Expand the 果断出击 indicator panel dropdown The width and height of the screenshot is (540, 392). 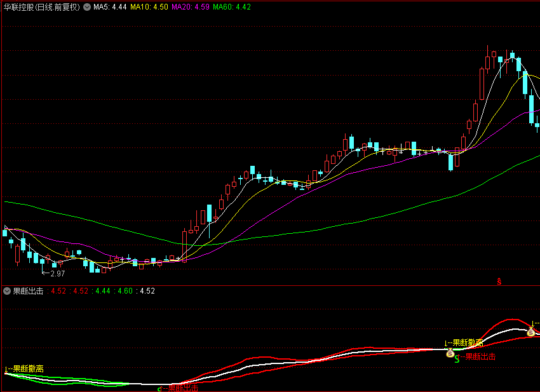click(7, 291)
